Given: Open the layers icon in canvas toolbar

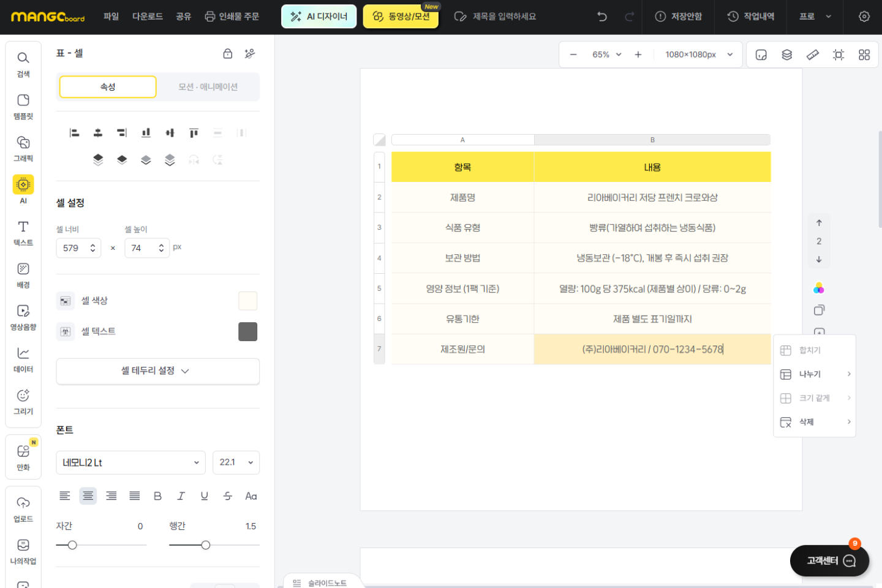Looking at the screenshot, I should [x=787, y=55].
